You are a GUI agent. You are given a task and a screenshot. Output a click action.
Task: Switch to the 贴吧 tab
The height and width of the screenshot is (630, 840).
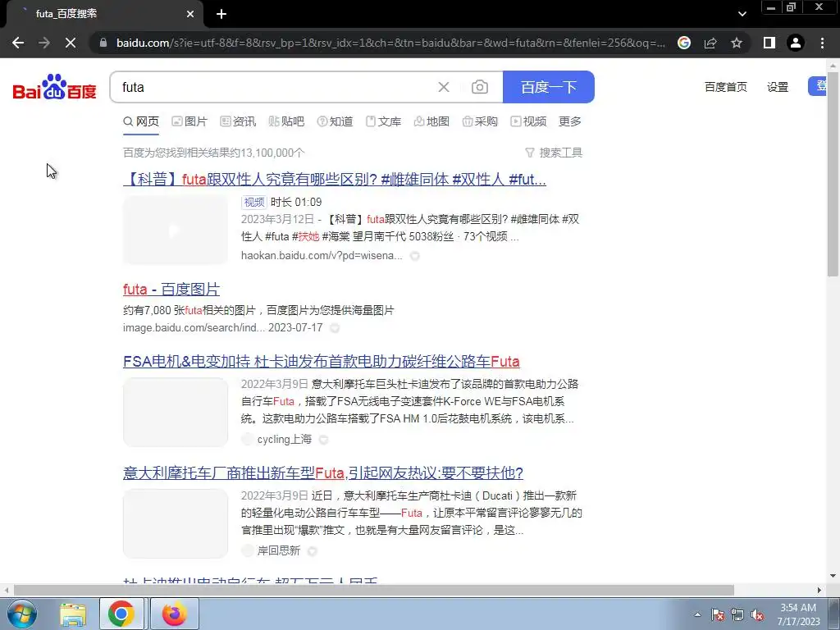click(x=286, y=121)
